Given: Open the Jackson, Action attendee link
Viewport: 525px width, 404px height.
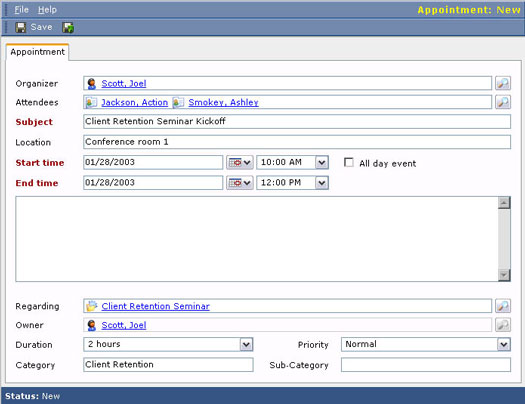Looking at the screenshot, I should click(x=135, y=102).
